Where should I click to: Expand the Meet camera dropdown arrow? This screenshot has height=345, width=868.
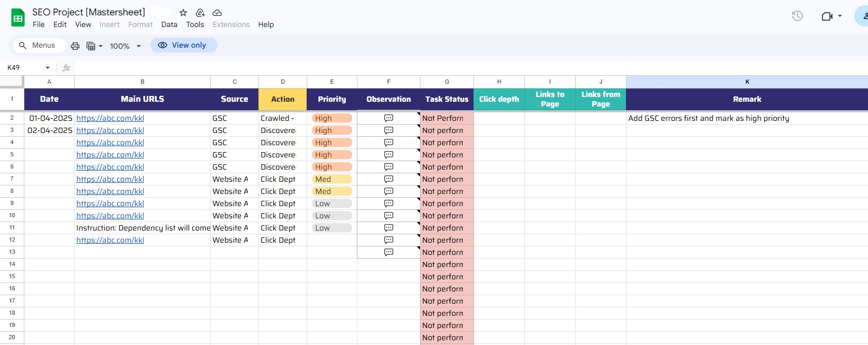[x=840, y=16]
